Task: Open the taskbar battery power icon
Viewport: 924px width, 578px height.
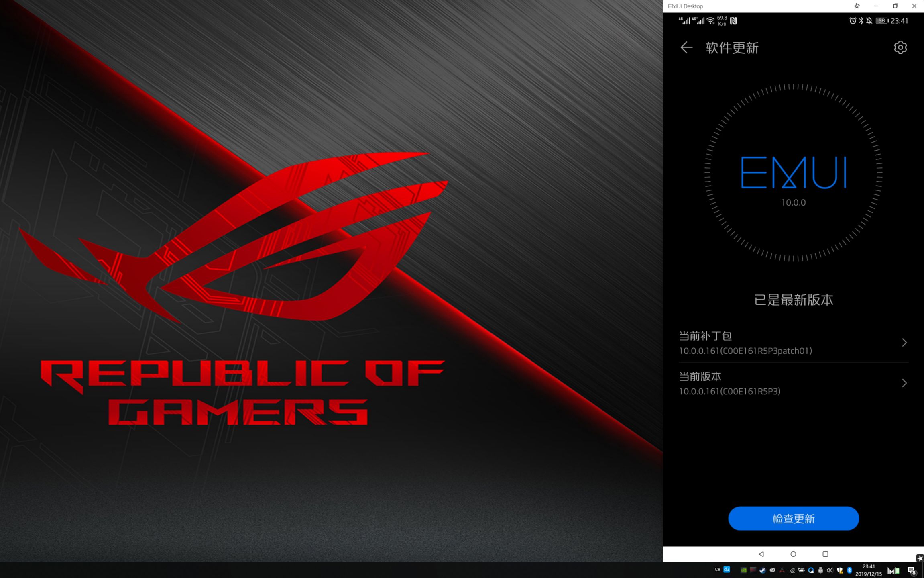Action: (x=801, y=570)
